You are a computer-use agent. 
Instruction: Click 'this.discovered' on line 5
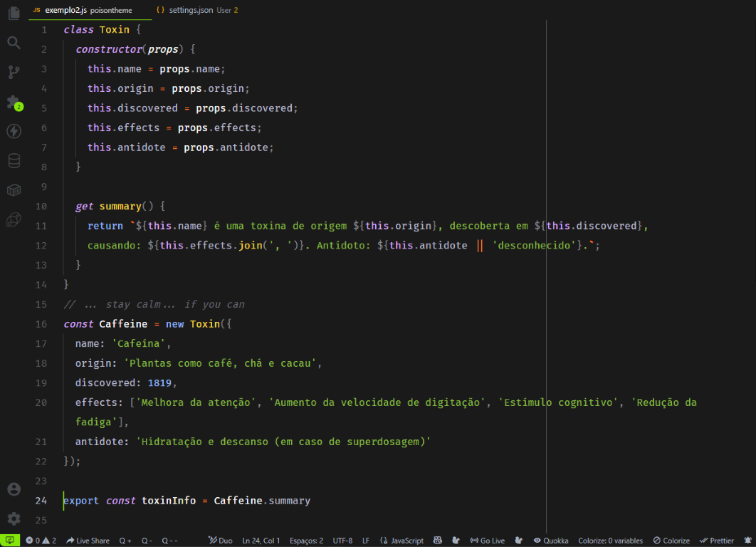point(132,108)
